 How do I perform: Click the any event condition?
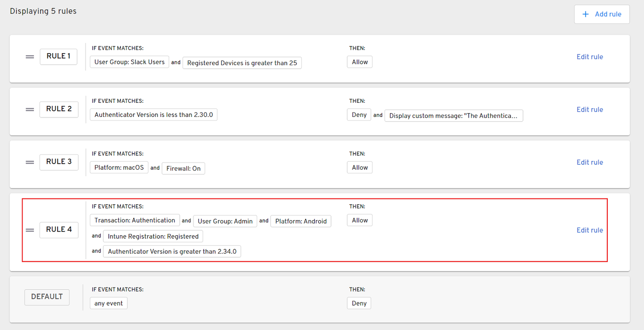click(x=108, y=303)
